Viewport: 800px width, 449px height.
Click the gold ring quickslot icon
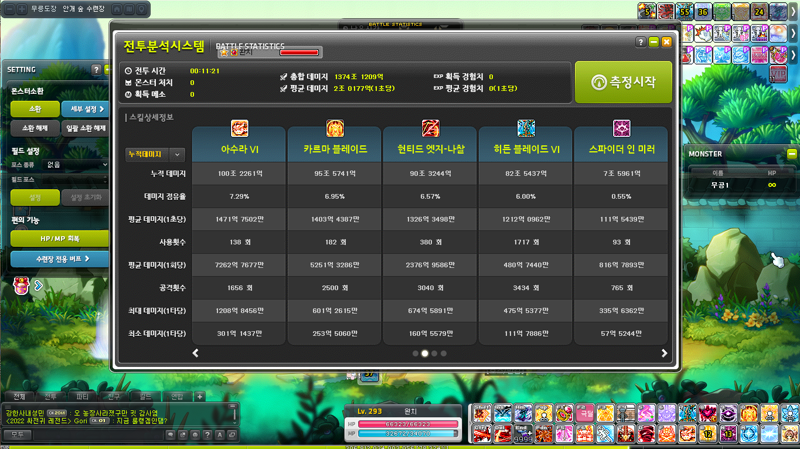coord(564,413)
